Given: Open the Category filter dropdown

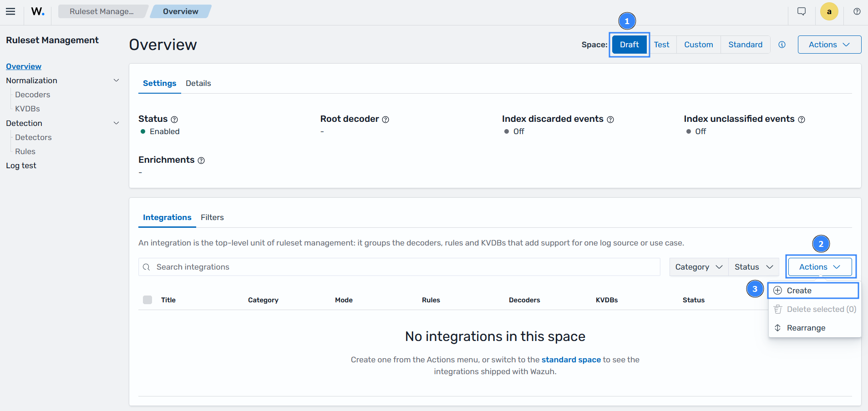Looking at the screenshot, I should point(699,267).
